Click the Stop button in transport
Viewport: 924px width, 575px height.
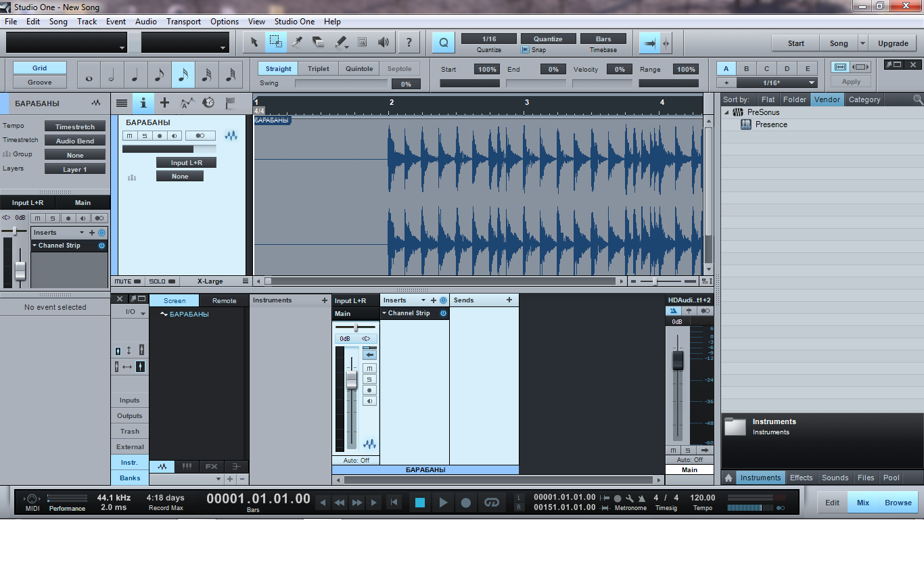tap(420, 503)
